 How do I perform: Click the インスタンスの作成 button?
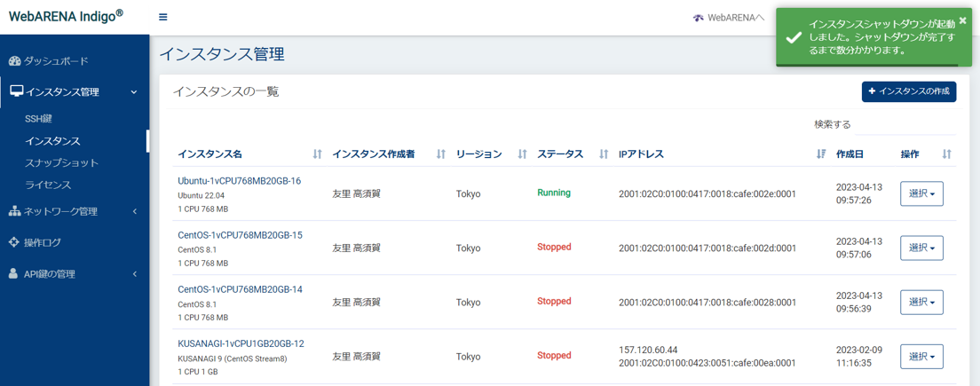[908, 91]
